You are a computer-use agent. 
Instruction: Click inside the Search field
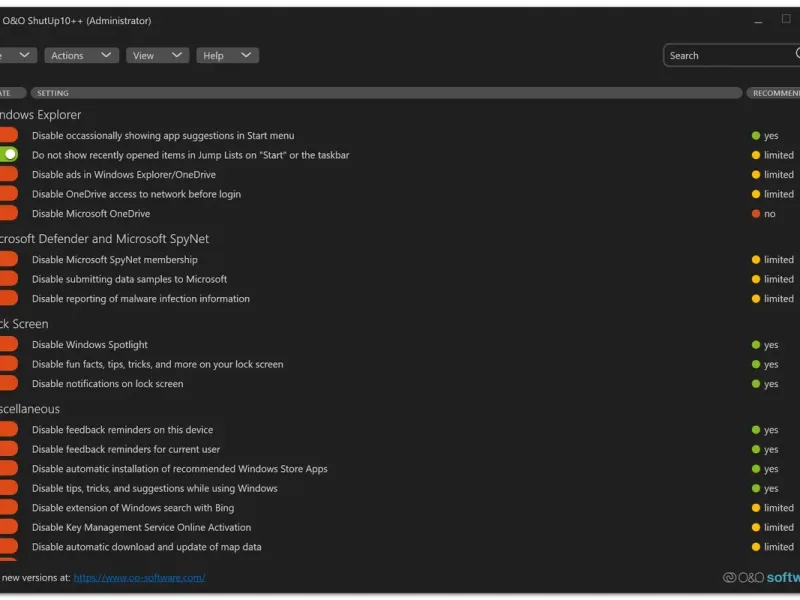point(731,55)
